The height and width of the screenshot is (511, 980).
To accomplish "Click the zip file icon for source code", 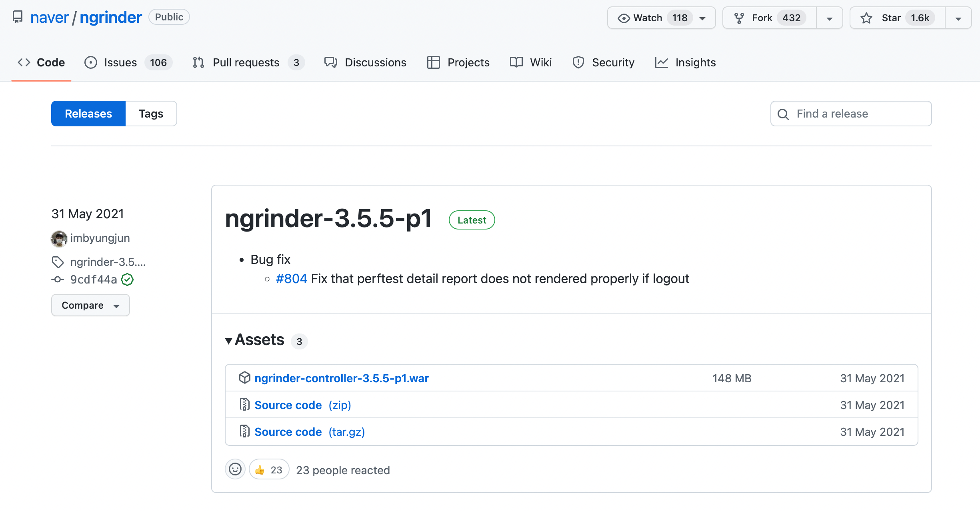I will 244,405.
